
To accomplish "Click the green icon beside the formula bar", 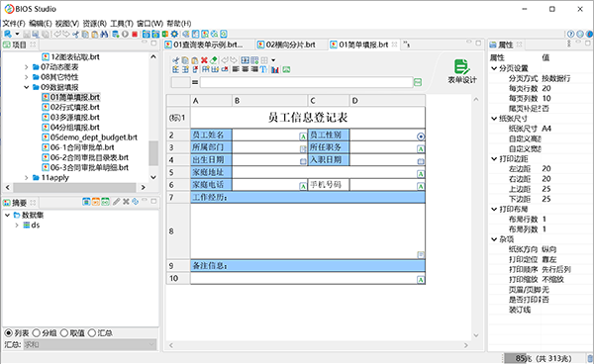I will click(418, 82).
